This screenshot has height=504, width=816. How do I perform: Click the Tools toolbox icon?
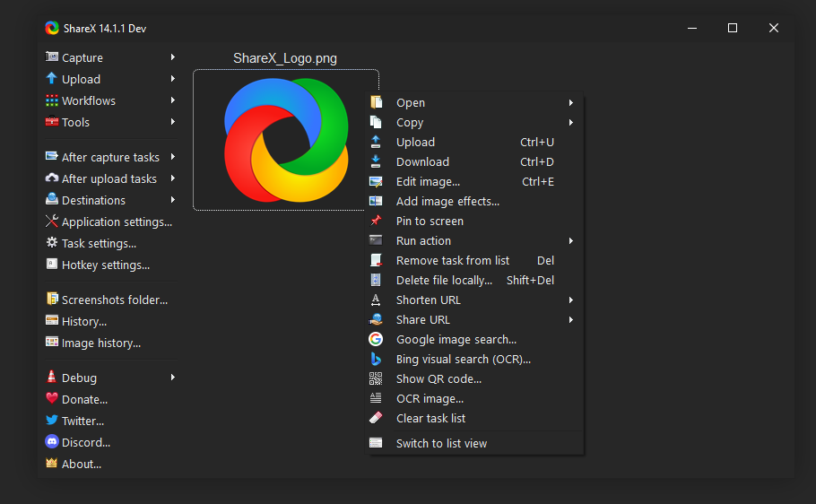point(51,122)
